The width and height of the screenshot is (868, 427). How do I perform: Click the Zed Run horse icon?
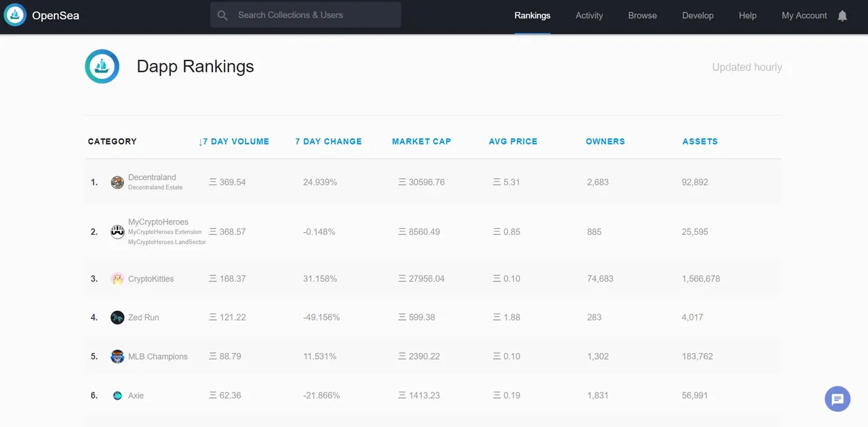[117, 317]
